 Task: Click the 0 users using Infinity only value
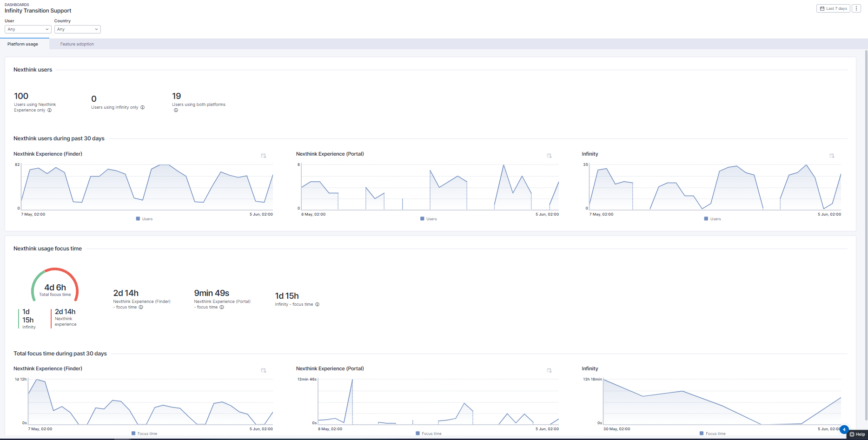tap(94, 99)
